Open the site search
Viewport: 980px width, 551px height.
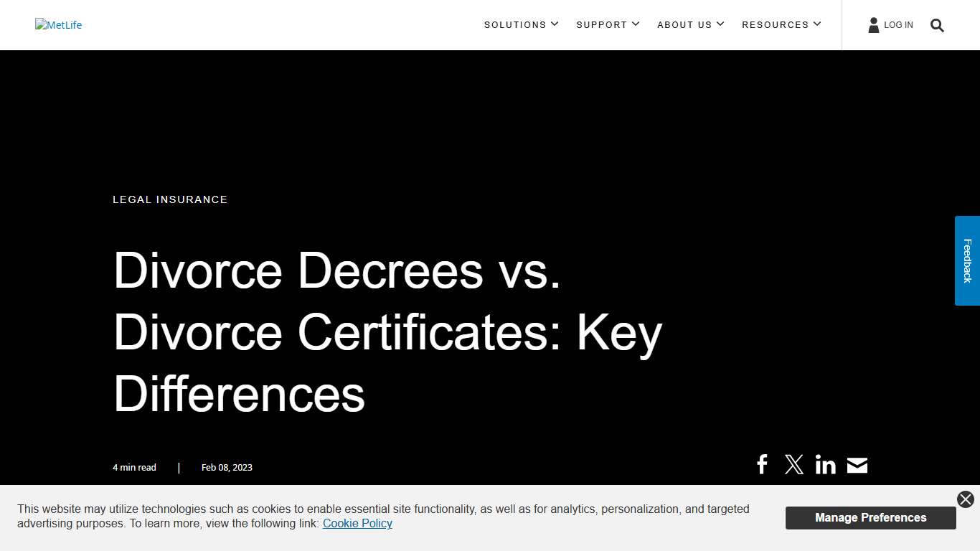pyautogui.click(x=937, y=25)
